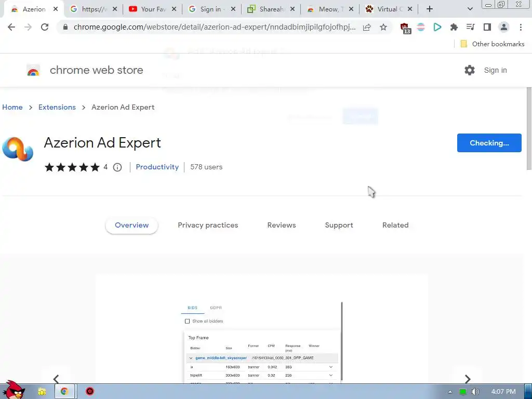
Task: Open the red extension with 13 badge
Action: click(405, 28)
